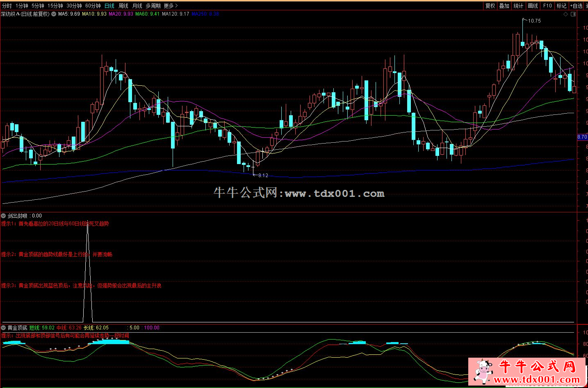Click the 中线: 63.26 value
588x388 pixels.
[x=69, y=328]
